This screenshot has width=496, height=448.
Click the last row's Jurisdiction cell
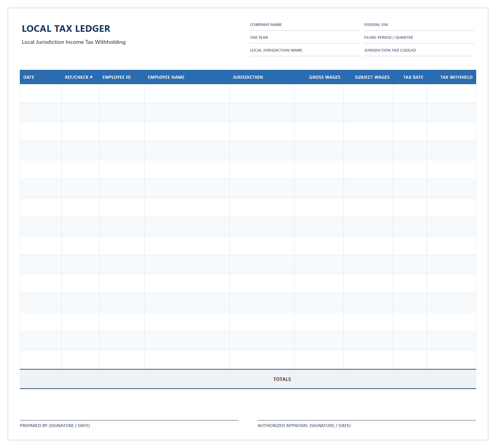click(x=262, y=360)
